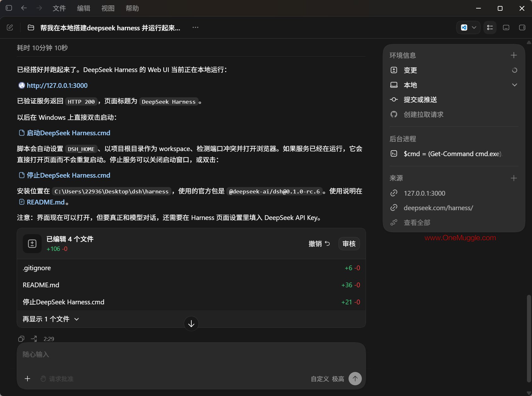Image resolution: width=532 pixels, height=396 pixels.
Task: Click the 审核 review button
Action: click(349, 244)
